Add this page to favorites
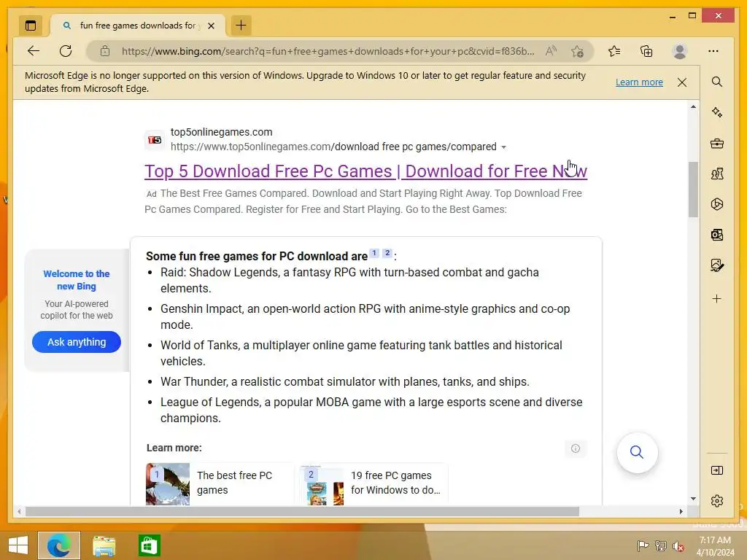 pos(578,51)
